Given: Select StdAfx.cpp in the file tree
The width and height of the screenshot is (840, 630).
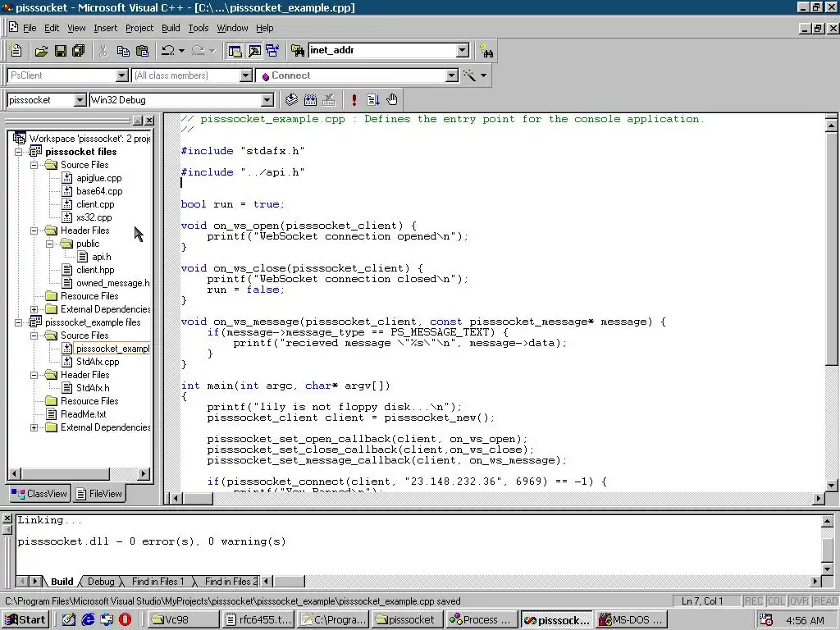Looking at the screenshot, I should pyautogui.click(x=98, y=362).
